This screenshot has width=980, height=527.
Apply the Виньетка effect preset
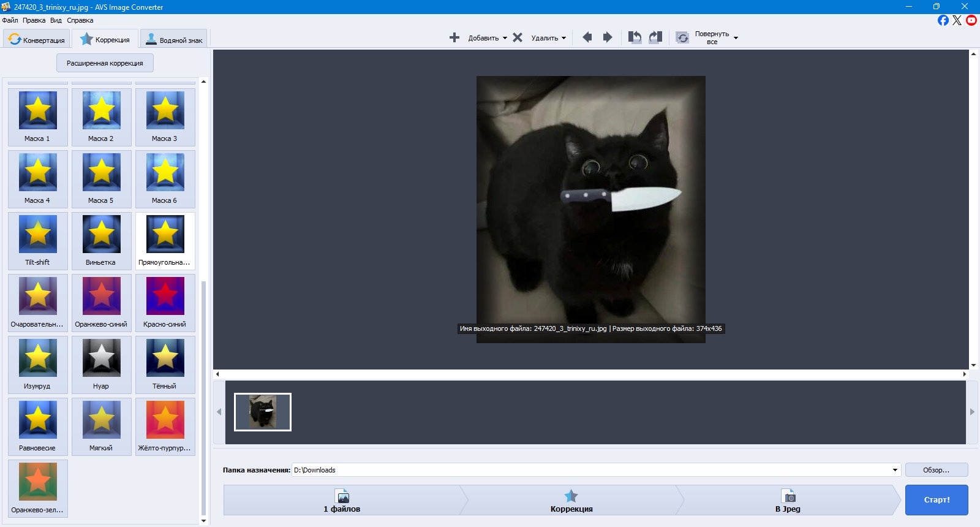pyautogui.click(x=101, y=241)
